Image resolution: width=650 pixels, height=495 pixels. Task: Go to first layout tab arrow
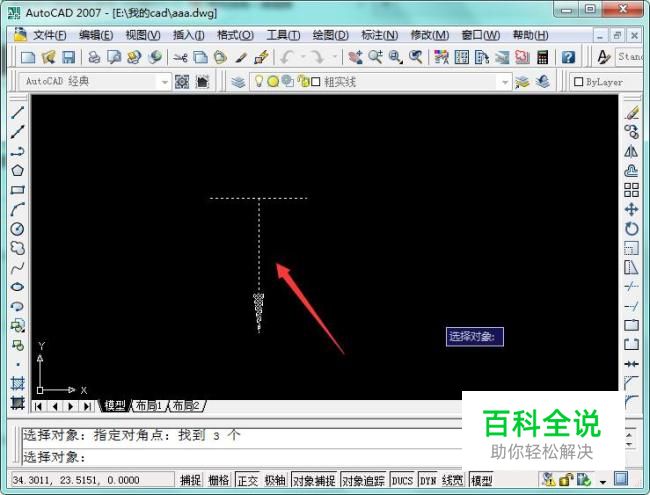point(38,406)
